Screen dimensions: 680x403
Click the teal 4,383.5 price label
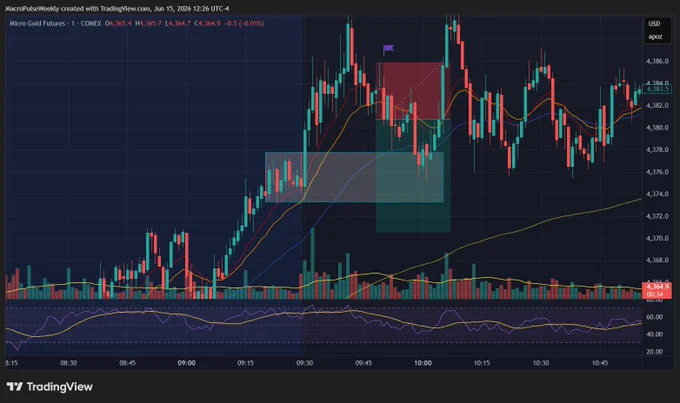(x=657, y=89)
